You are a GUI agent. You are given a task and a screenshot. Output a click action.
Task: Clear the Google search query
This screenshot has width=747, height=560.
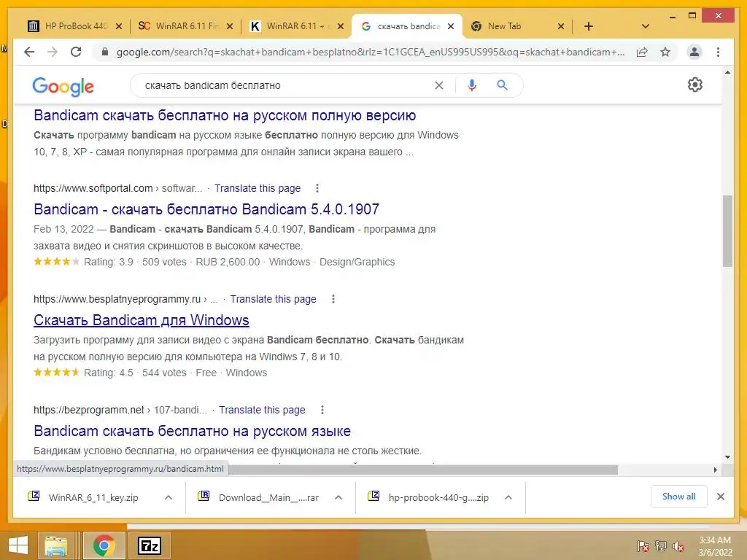(x=438, y=85)
